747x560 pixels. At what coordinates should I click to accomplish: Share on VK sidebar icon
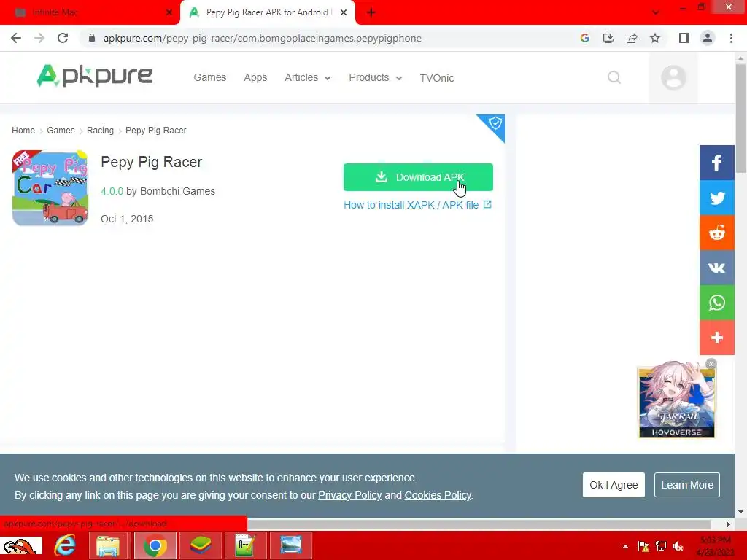coord(716,268)
